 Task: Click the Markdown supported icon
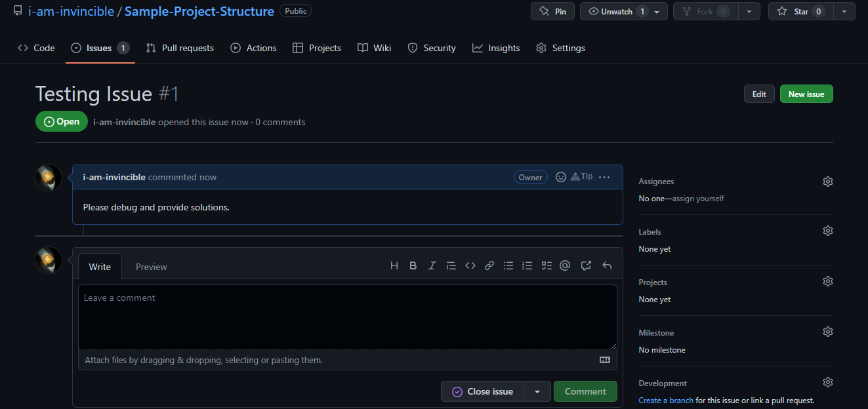pyautogui.click(x=605, y=360)
